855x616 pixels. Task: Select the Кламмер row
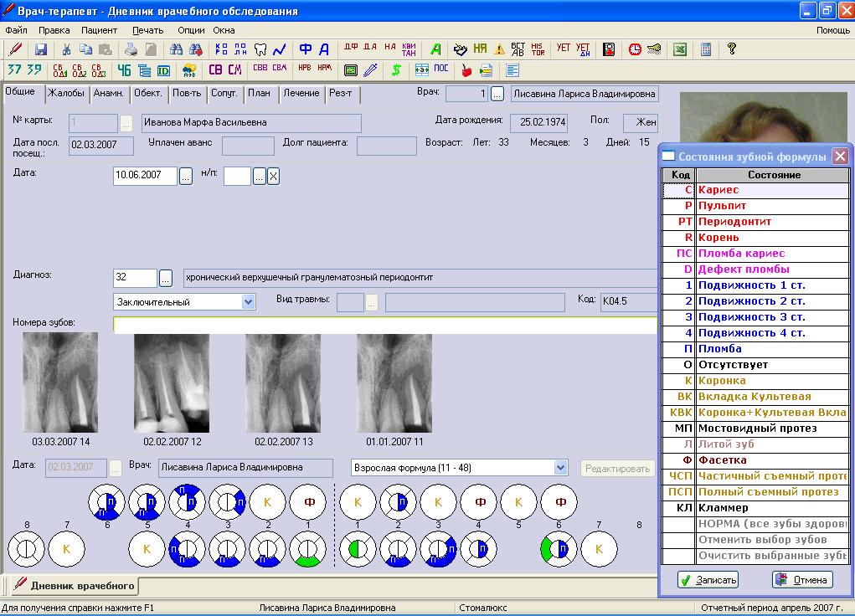click(755, 508)
